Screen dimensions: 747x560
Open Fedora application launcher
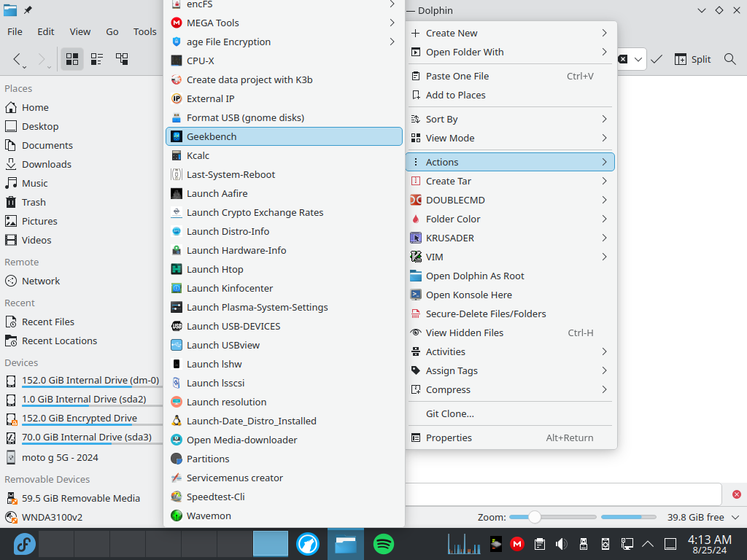(x=24, y=544)
